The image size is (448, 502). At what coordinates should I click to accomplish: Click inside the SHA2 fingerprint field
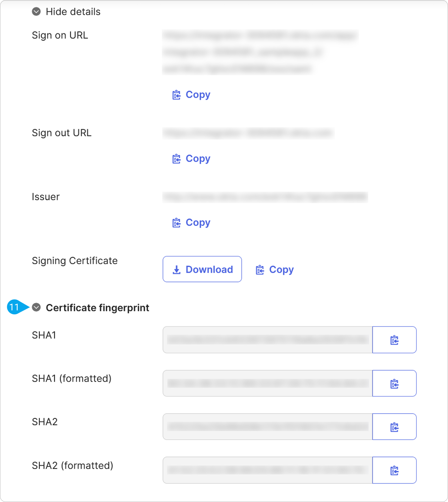click(268, 427)
